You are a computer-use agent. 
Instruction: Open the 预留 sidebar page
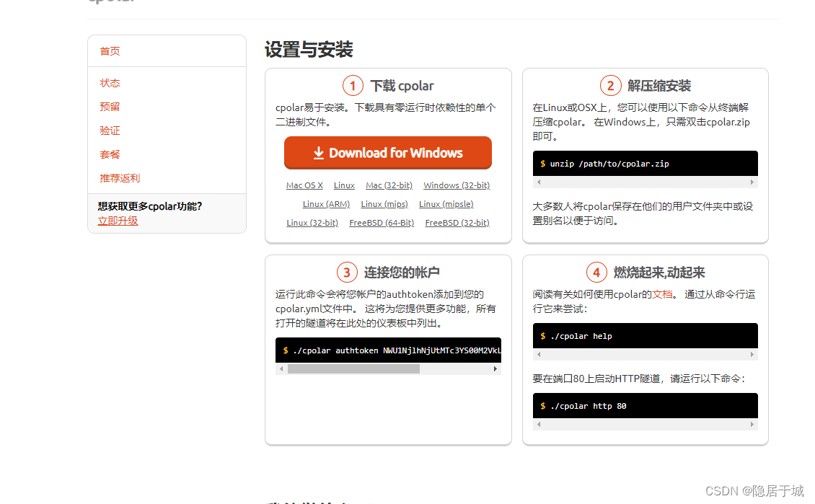[110, 107]
